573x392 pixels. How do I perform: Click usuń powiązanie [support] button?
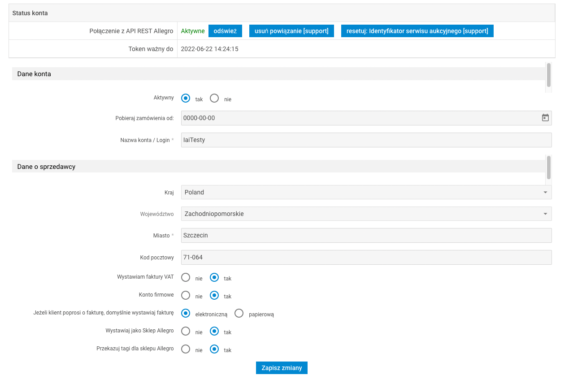(291, 31)
